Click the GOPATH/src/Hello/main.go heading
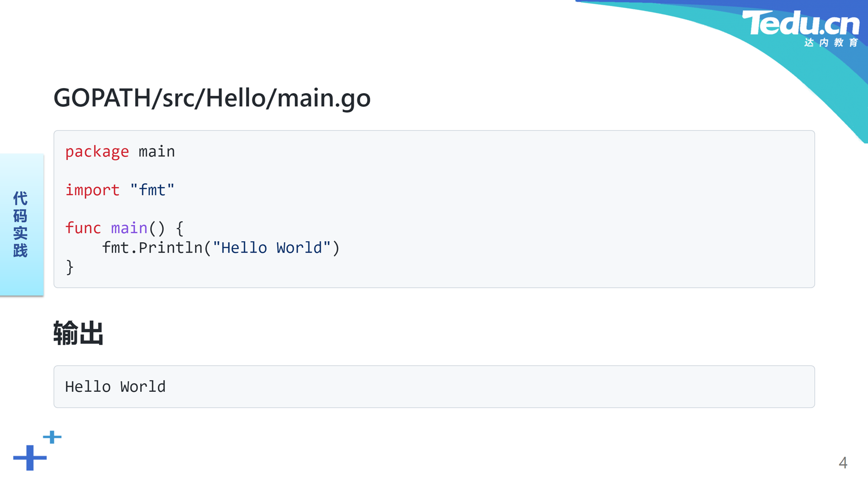This screenshot has height=488, width=868. coord(212,98)
